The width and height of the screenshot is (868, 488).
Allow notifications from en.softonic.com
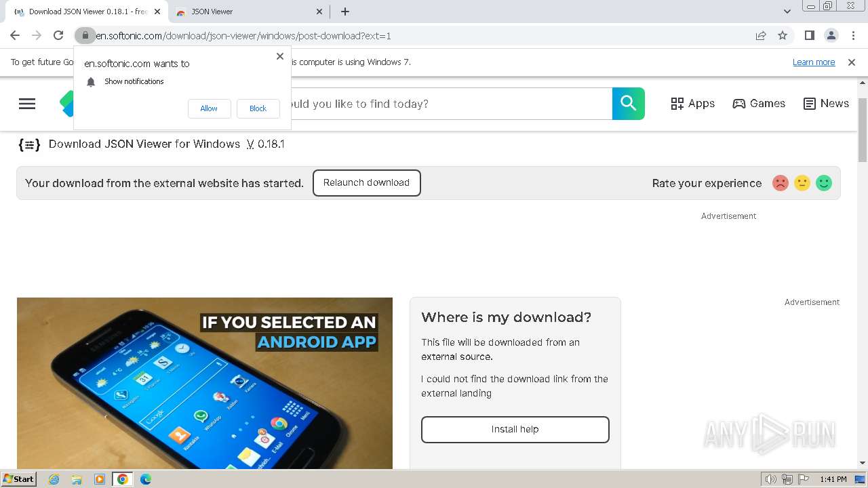209,108
